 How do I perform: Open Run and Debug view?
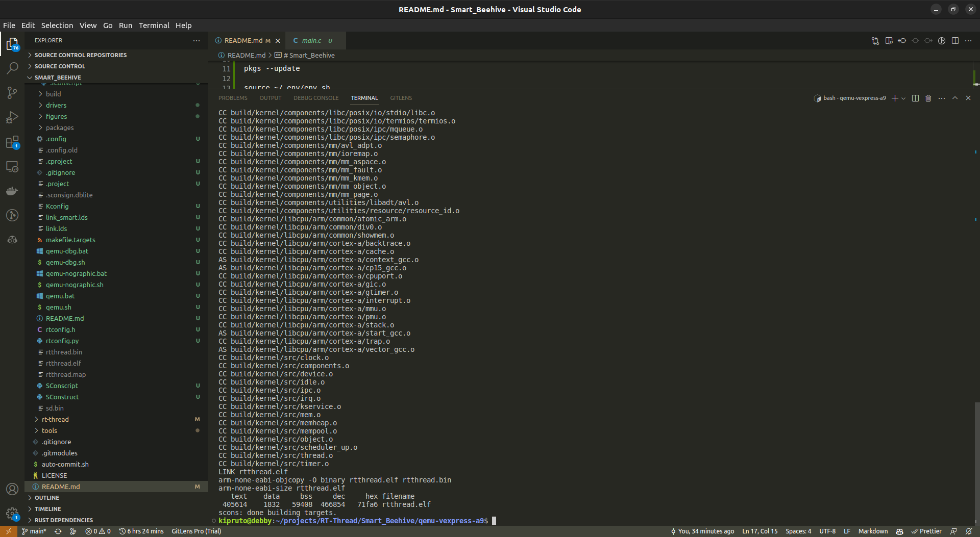12,117
